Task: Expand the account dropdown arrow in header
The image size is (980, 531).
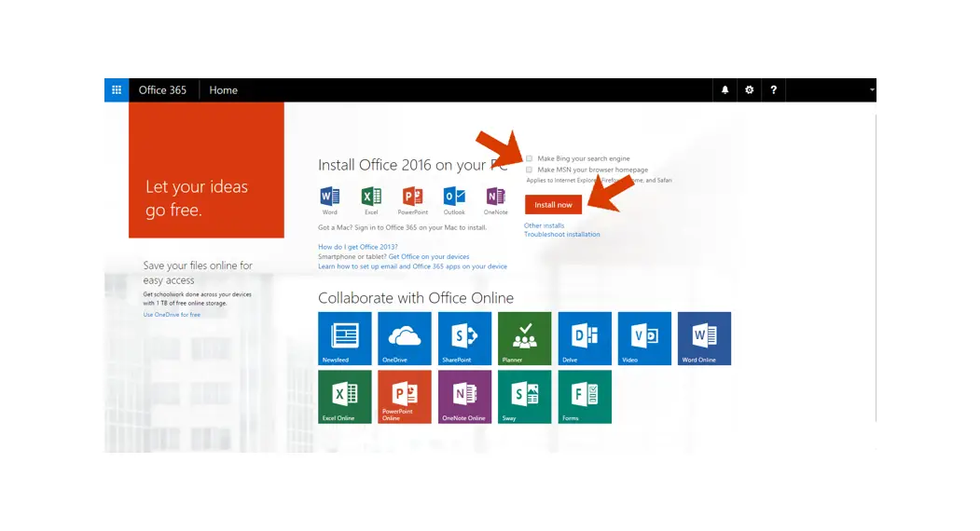Action: coord(872,90)
